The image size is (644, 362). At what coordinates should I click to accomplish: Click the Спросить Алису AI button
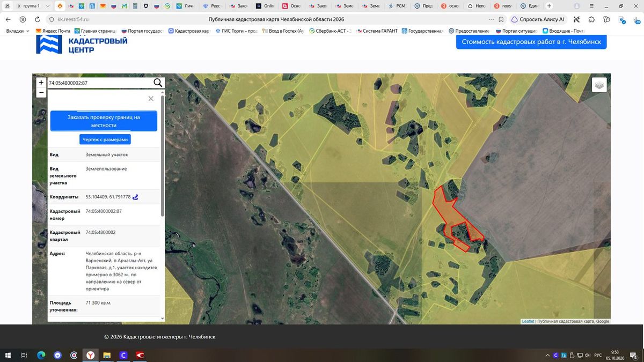(x=538, y=19)
